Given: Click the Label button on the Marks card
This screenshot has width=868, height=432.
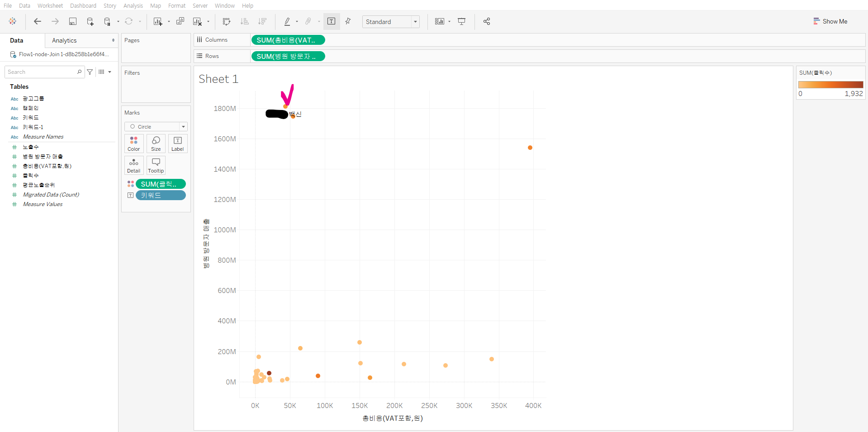Looking at the screenshot, I should tap(178, 144).
